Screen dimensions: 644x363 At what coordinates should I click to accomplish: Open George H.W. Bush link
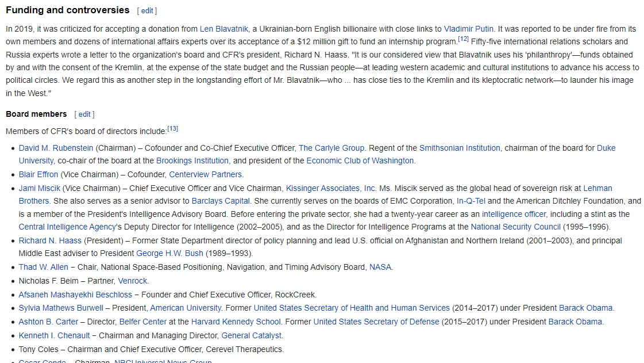coord(169,254)
